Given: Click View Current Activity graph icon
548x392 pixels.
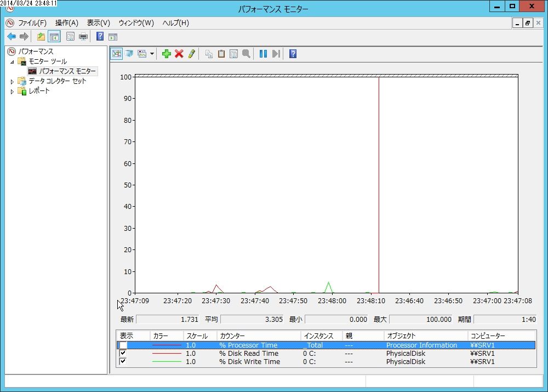Looking at the screenshot, I should [117, 54].
